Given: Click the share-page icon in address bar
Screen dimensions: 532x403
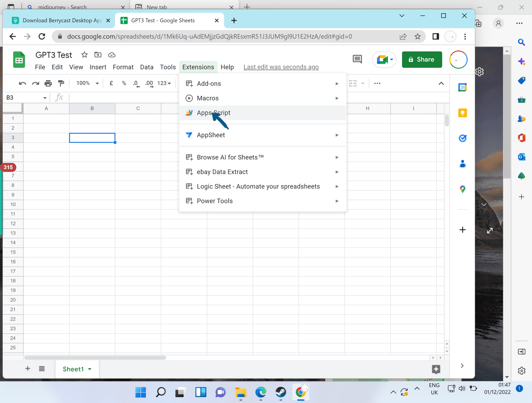Looking at the screenshot, I should (403, 36).
